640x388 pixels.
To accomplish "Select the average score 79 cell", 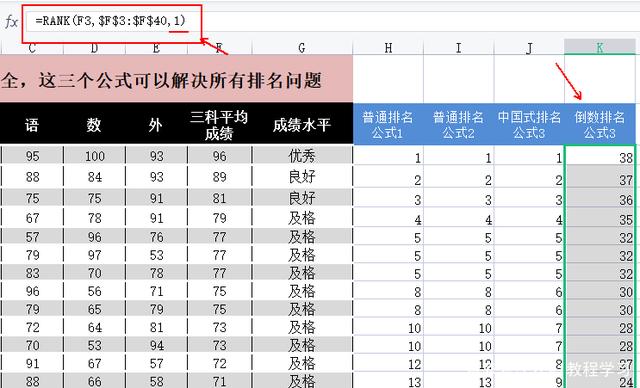I will pos(220,218).
